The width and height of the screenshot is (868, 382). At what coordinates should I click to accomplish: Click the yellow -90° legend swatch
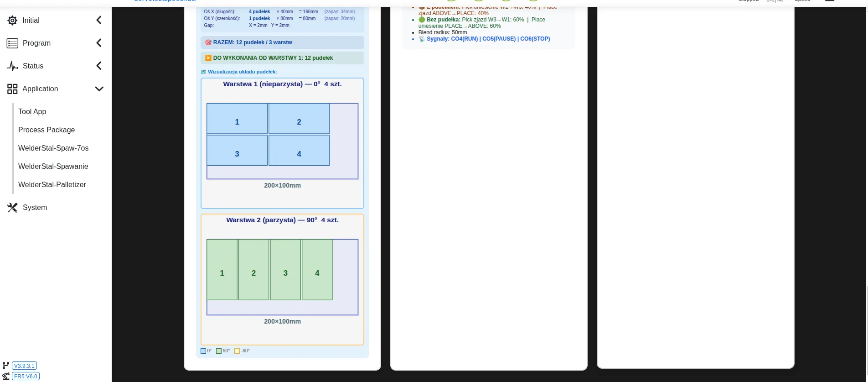click(237, 351)
